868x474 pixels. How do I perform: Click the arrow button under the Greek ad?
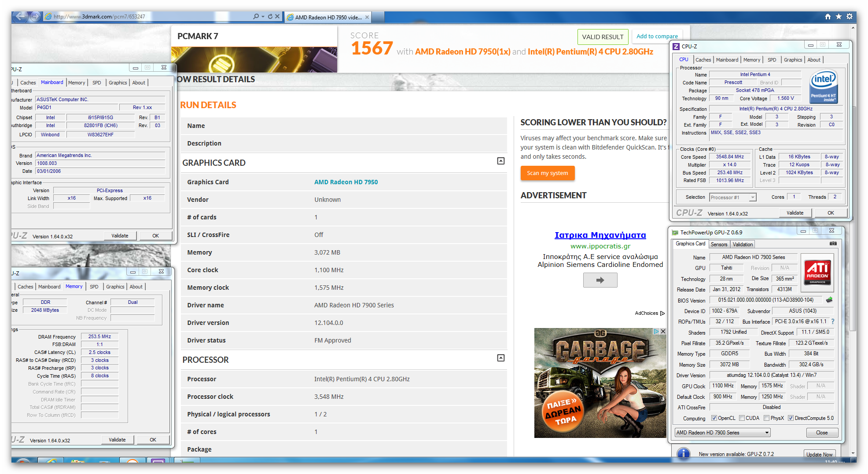click(600, 280)
